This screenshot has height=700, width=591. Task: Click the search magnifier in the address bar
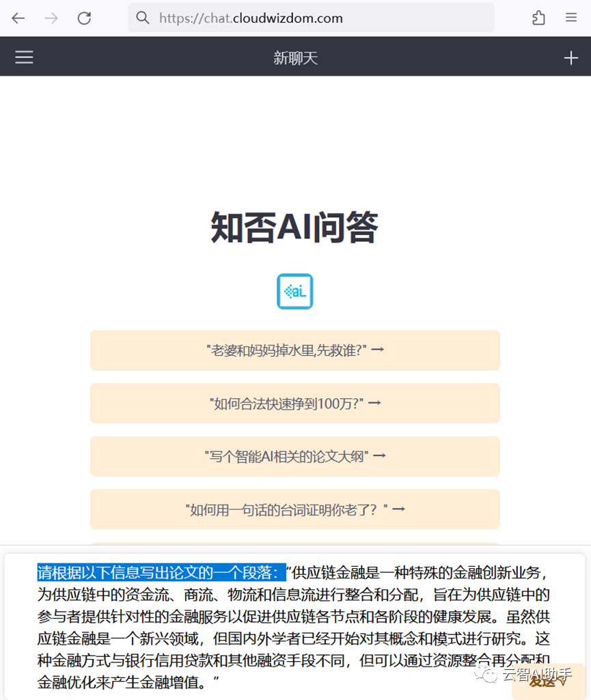(143, 18)
